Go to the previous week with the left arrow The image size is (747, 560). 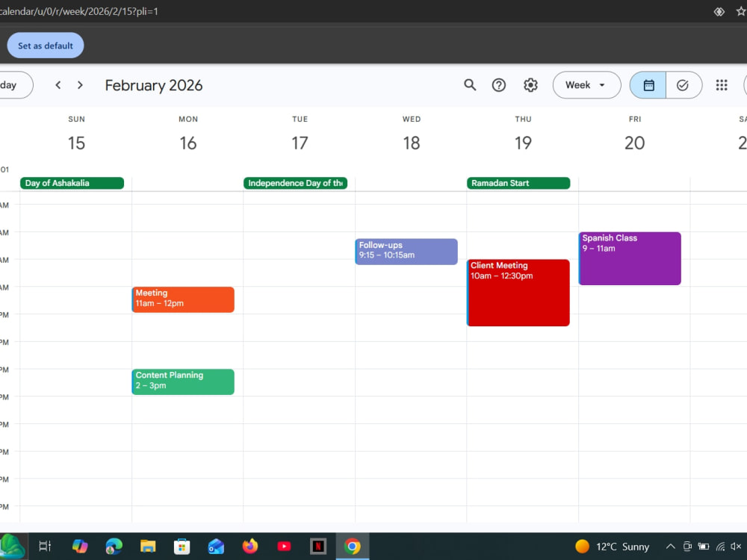tap(58, 85)
